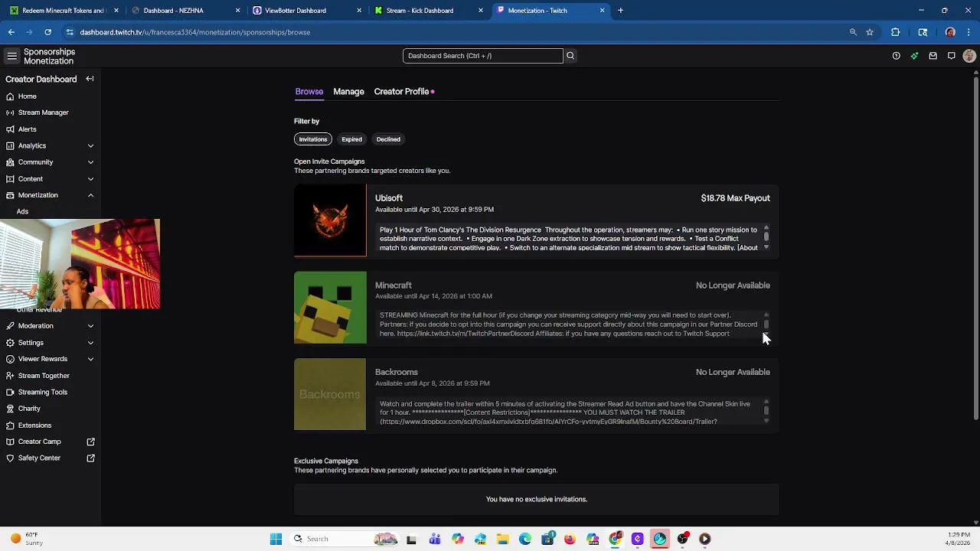Select the Invitations filter chip
The width and height of the screenshot is (980, 551).
coord(312,139)
